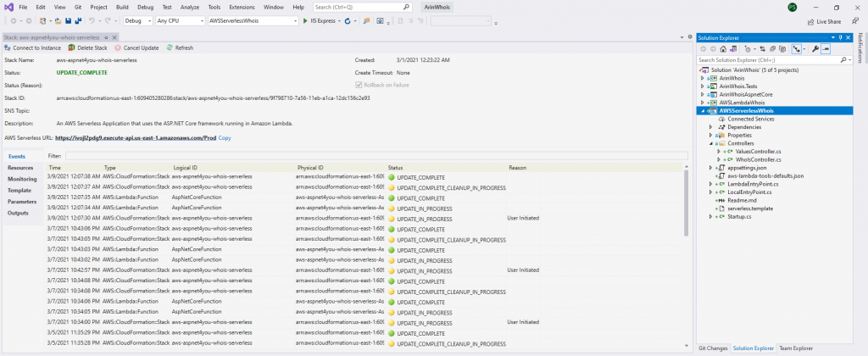Open the Outputs side tab

click(18, 213)
